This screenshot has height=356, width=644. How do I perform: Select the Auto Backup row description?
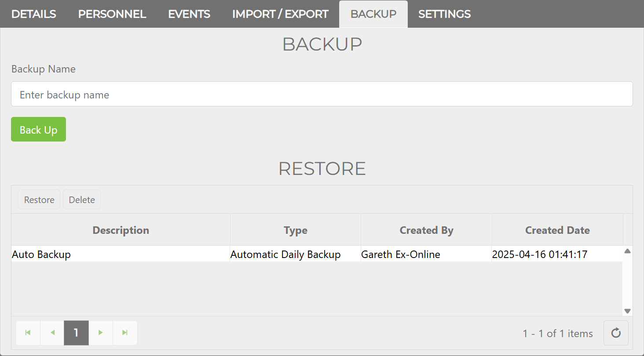click(121, 254)
